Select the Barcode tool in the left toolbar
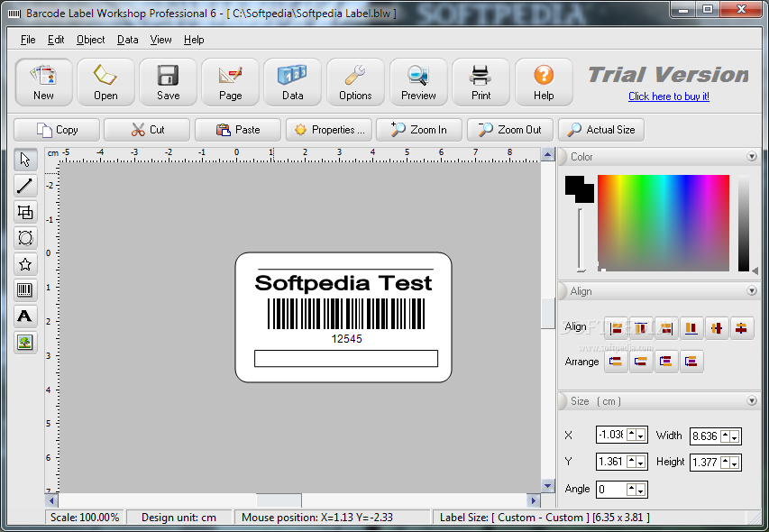769x532 pixels. pos(25,289)
